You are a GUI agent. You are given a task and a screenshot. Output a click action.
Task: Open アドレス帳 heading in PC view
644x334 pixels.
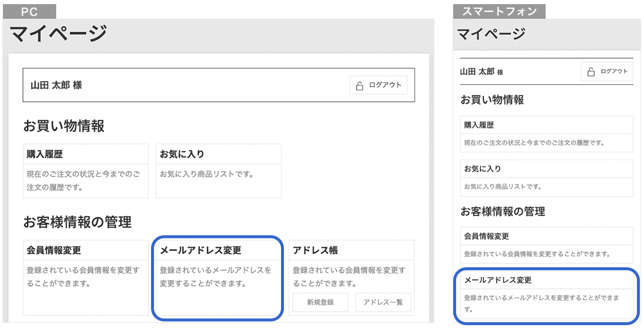point(316,250)
